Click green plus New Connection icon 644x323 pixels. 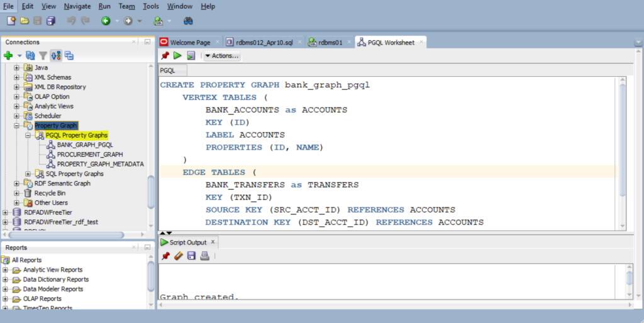click(x=8, y=55)
